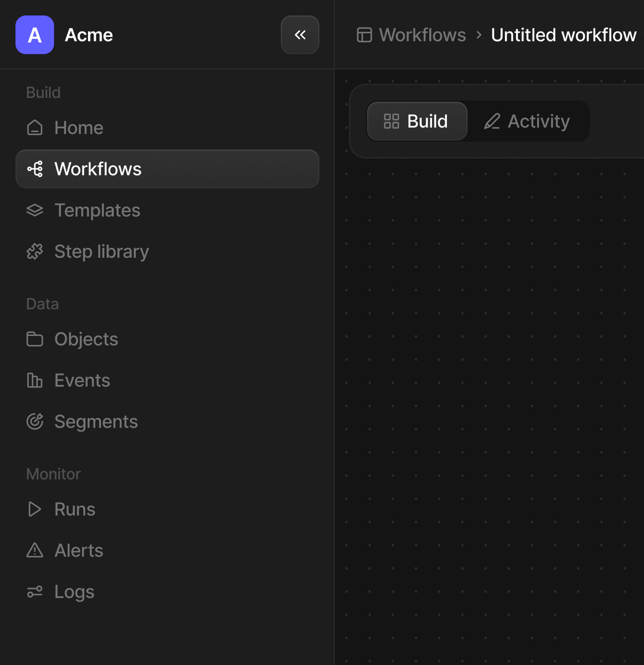Click the Step library puzzle icon

(x=35, y=252)
